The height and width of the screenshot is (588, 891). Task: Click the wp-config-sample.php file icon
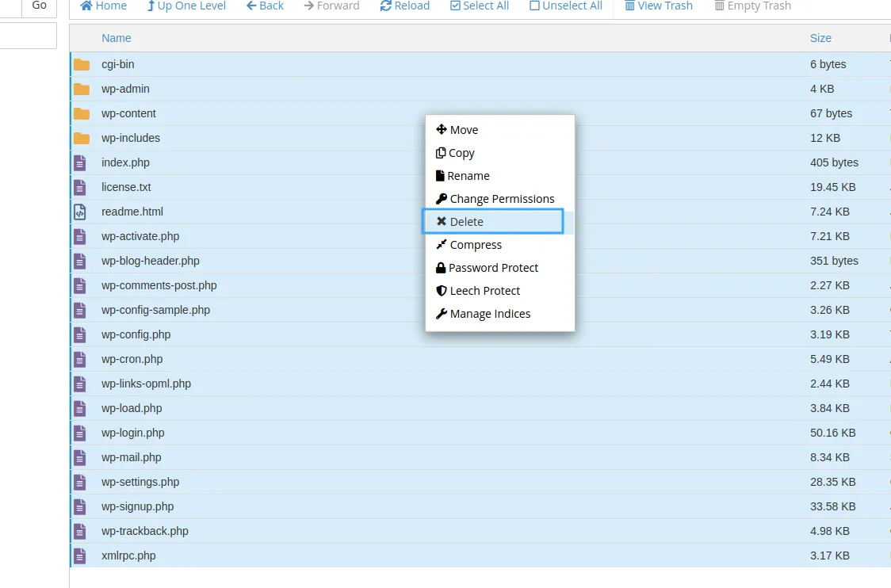click(79, 310)
